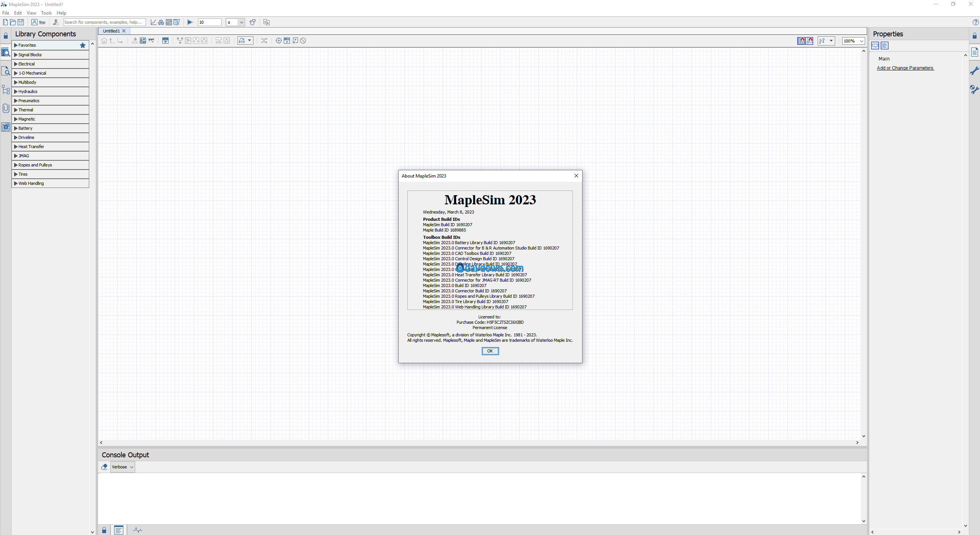Open the apps and templates grid icon
Screen dimensions: 980x535
(x=169, y=22)
